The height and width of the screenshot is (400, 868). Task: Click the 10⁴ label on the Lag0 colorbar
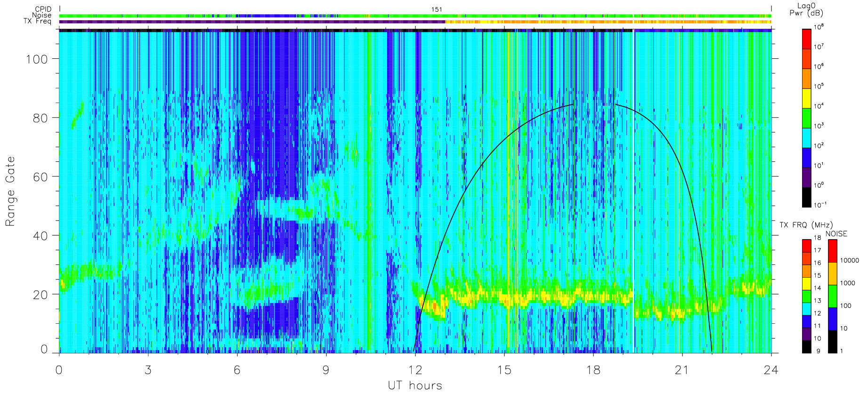(x=819, y=106)
